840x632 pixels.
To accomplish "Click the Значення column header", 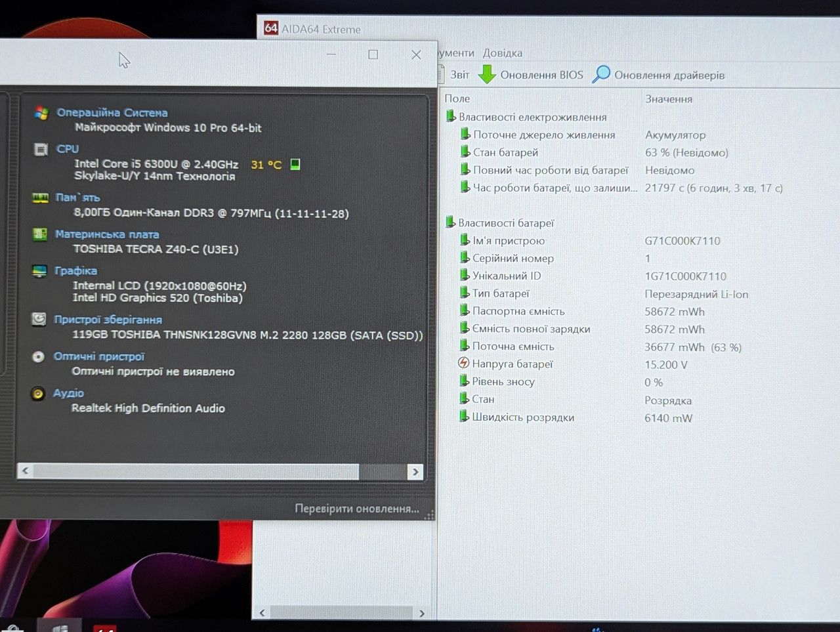I will [669, 99].
